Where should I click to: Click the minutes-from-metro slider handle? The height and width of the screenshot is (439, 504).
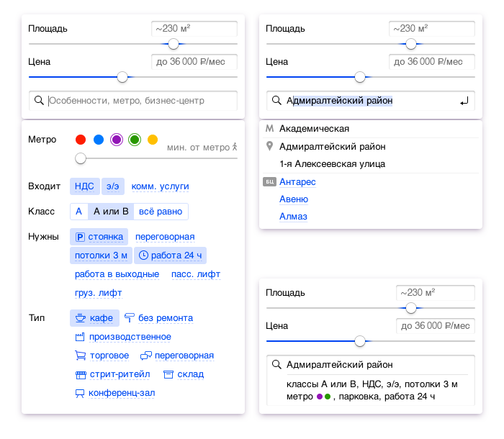tap(81, 158)
